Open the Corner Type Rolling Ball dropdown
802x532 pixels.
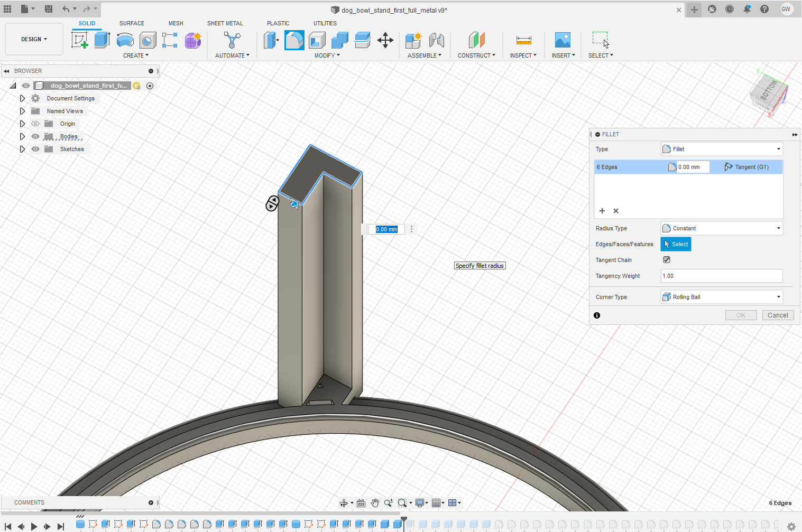pos(722,297)
